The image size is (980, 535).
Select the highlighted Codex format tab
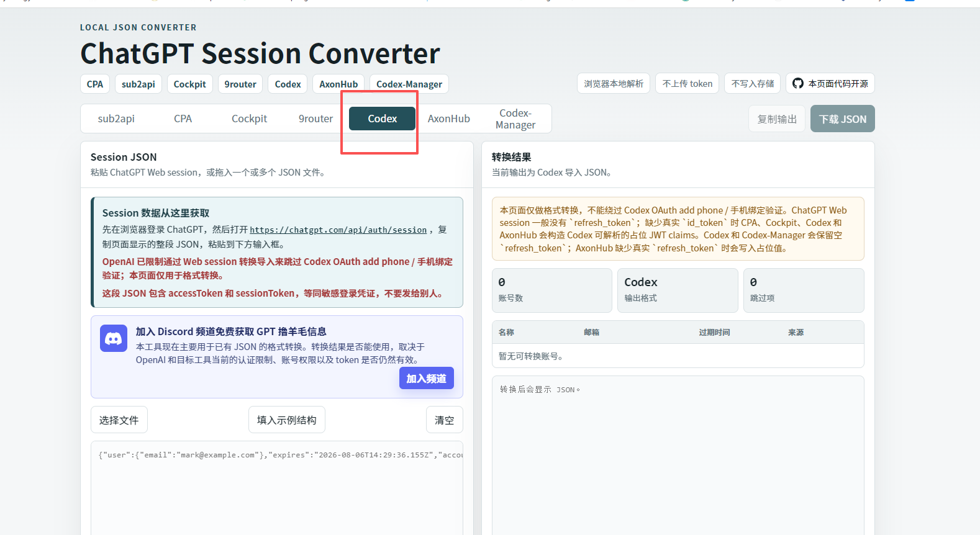(382, 119)
